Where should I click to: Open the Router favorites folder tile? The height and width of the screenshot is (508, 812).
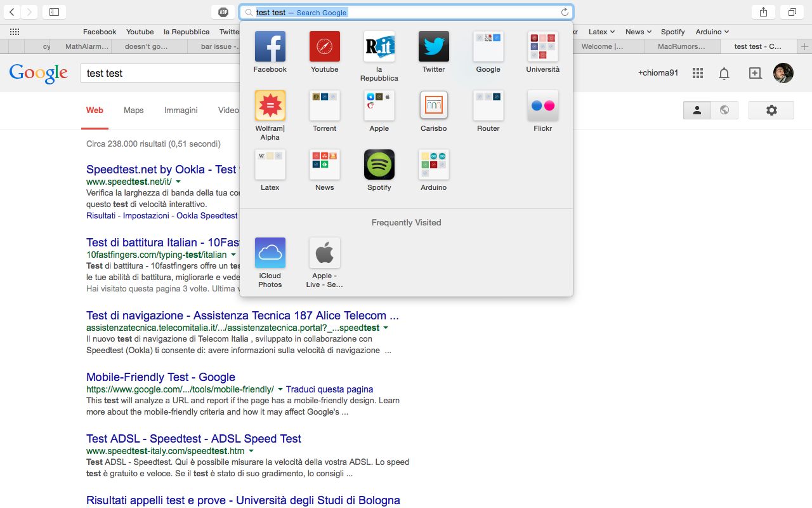tap(488, 105)
